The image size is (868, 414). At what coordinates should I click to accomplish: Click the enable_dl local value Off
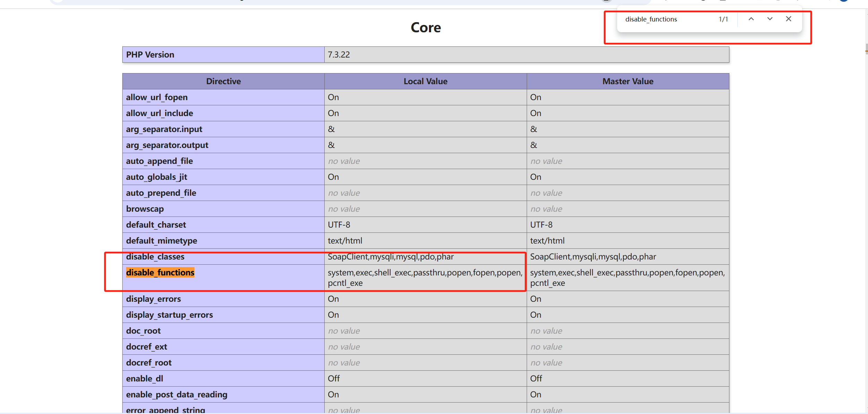(x=334, y=379)
